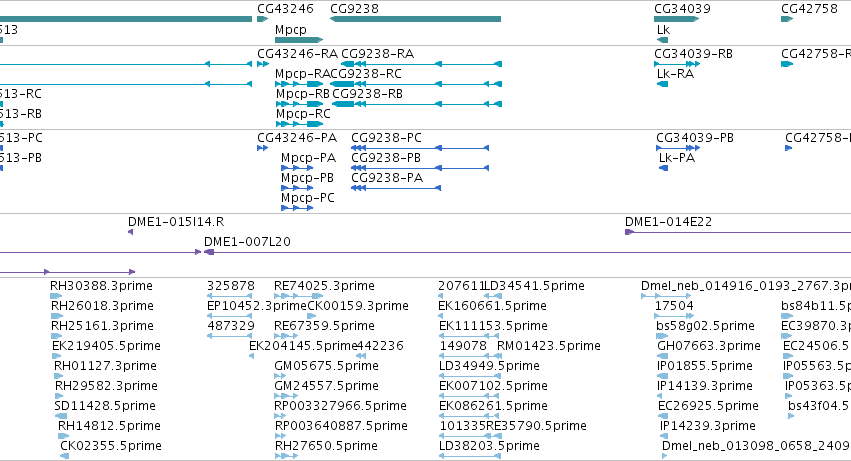The image size is (851, 461).
Task: Click the CG9238-PA protein feature
Action: [396, 188]
